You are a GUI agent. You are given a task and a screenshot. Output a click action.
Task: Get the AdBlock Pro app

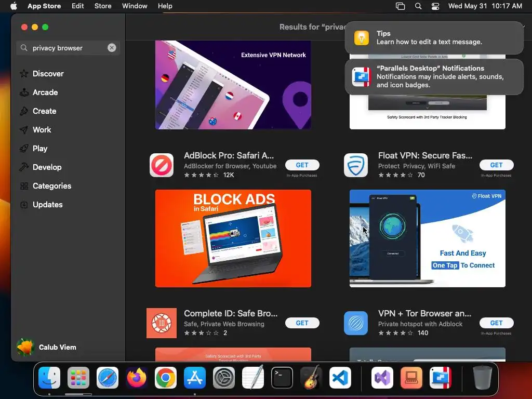click(302, 165)
